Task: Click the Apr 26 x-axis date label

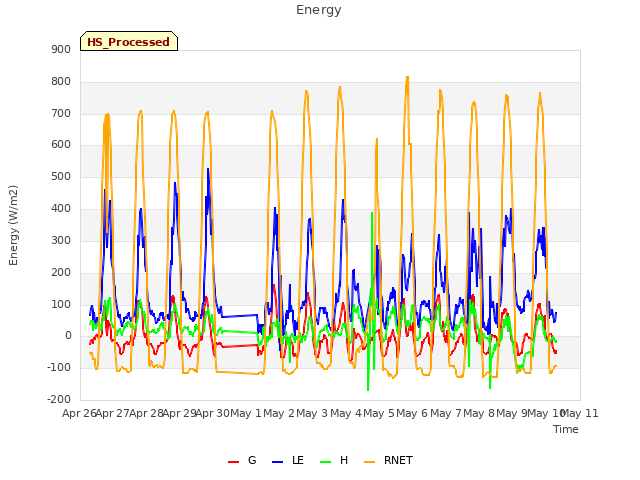Action: [x=79, y=413]
